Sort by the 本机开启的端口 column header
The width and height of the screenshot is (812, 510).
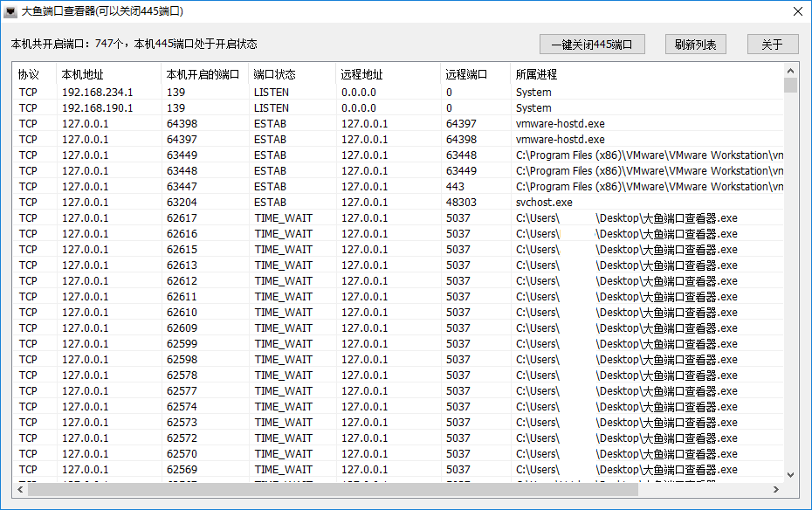click(x=203, y=74)
